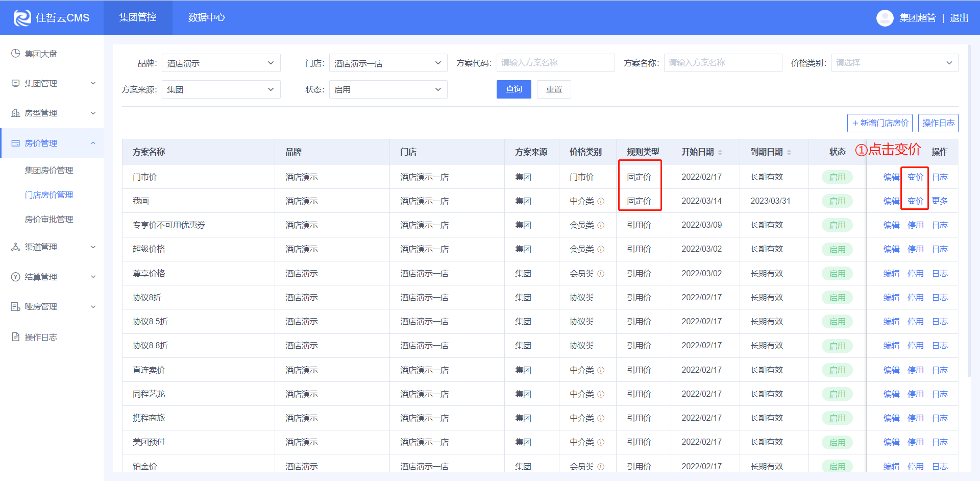Screen dimensions: 980x481
Task: Click info icon in 直连卖价 row
Action: coord(601,370)
